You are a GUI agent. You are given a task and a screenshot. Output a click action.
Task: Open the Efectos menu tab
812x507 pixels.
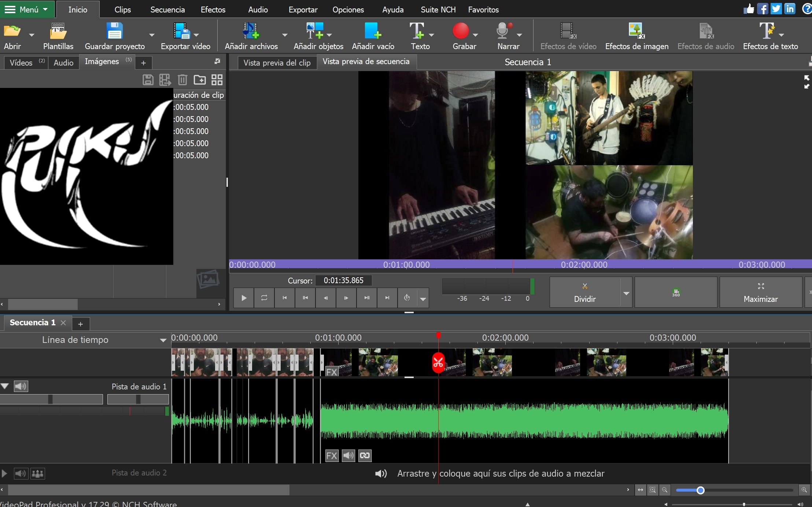click(213, 10)
